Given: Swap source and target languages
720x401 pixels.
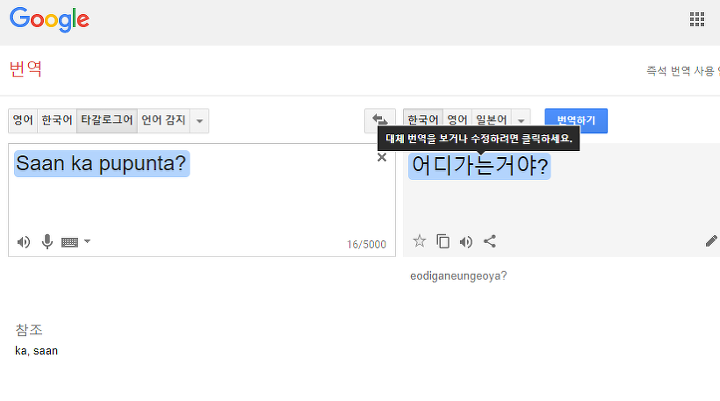Looking at the screenshot, I should 380,119.
